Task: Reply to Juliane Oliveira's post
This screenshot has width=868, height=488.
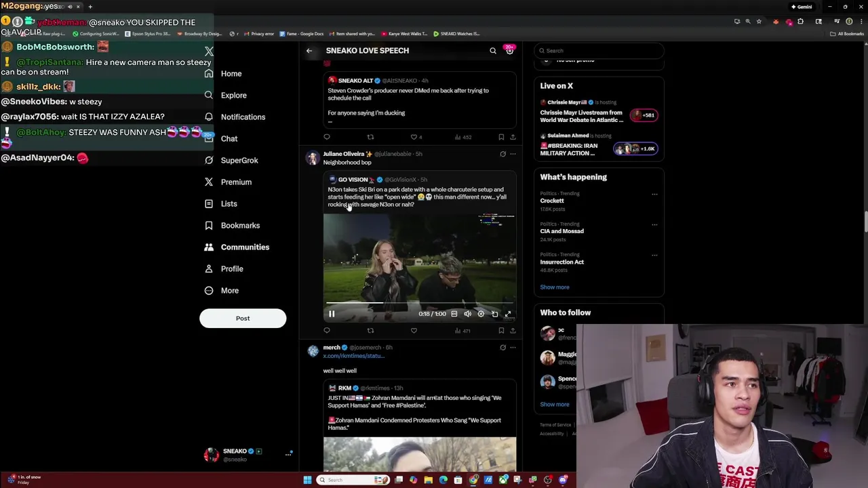Action: tap(327, 331)
